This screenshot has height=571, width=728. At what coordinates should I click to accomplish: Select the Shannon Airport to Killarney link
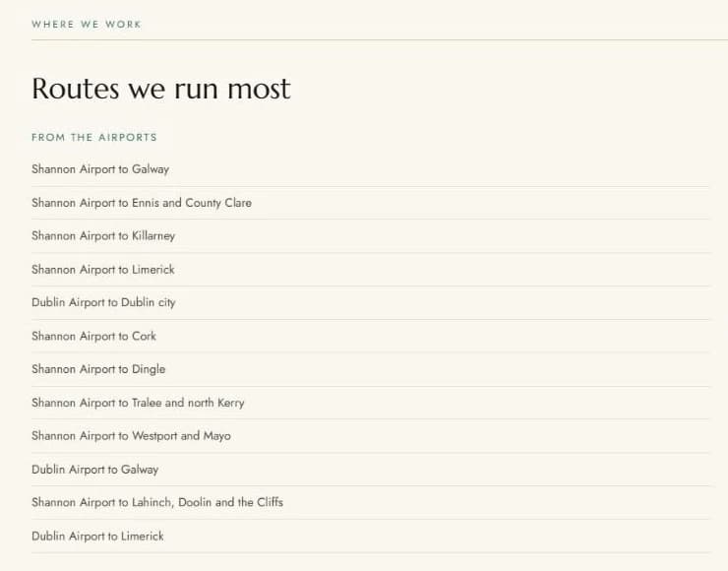coord(103,236)
